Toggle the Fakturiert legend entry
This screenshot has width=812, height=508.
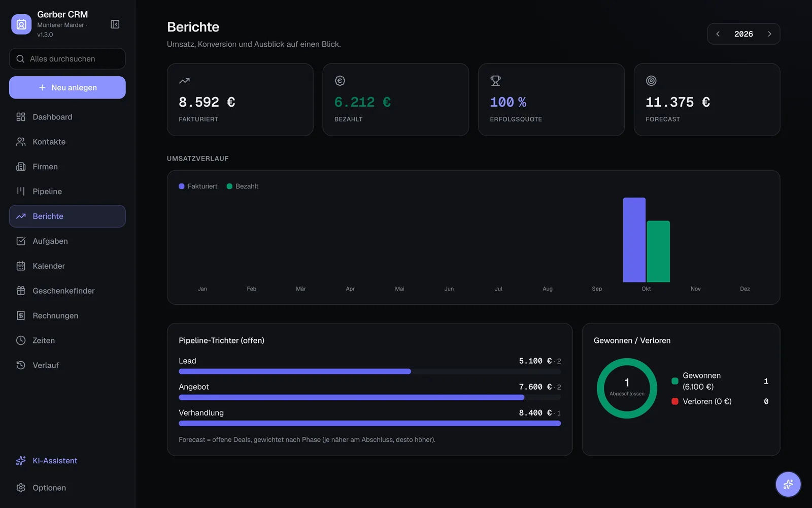pyautogui.click(x=198, y=186)
